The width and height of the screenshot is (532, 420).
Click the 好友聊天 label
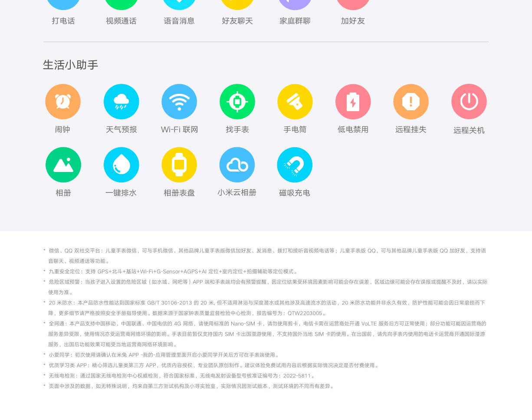(x=237, y=21)
